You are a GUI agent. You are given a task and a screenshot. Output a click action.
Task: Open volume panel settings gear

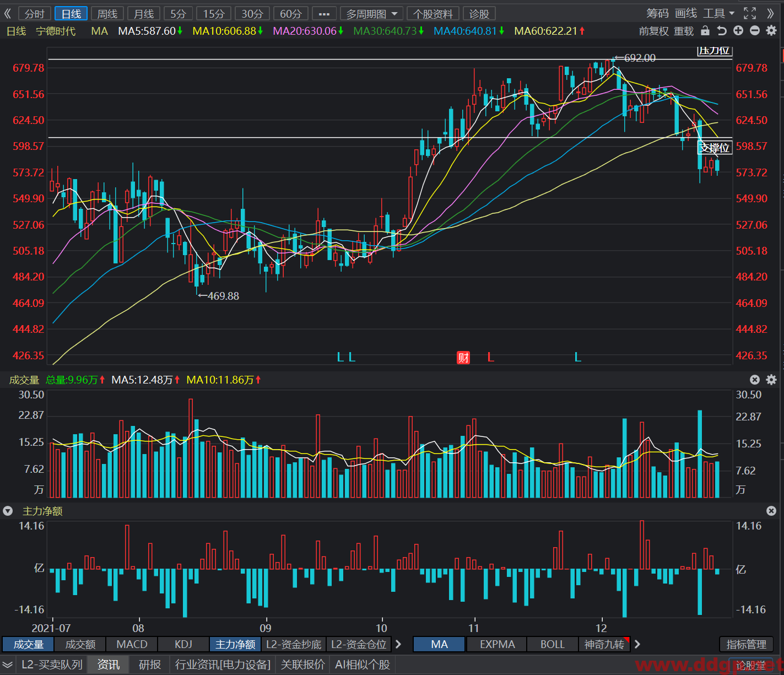pyautogui.click(x=771, y=380)
